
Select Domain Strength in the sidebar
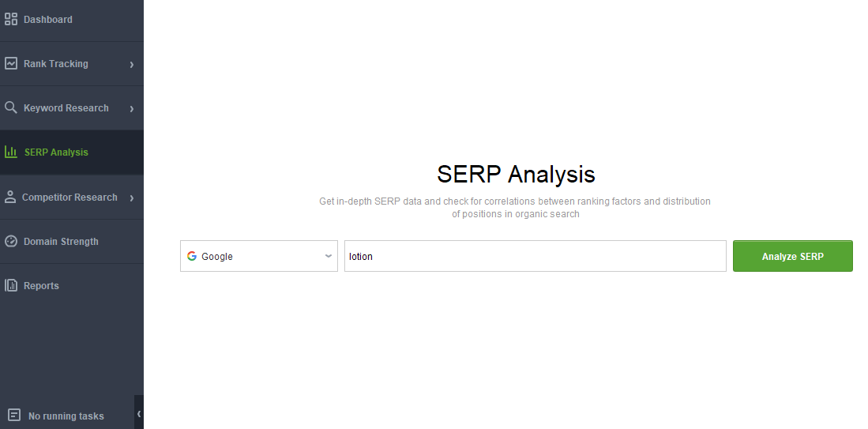(71, 241)
